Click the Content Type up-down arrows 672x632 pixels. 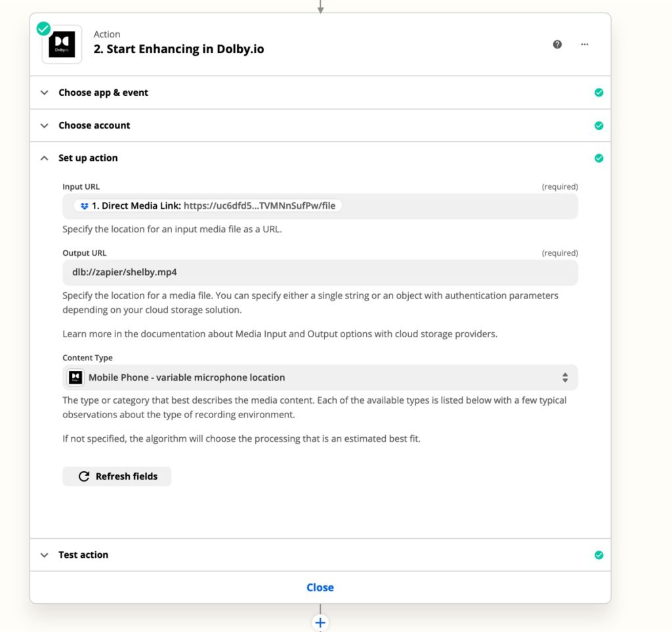pyautogui.click(x=565, y=377)
